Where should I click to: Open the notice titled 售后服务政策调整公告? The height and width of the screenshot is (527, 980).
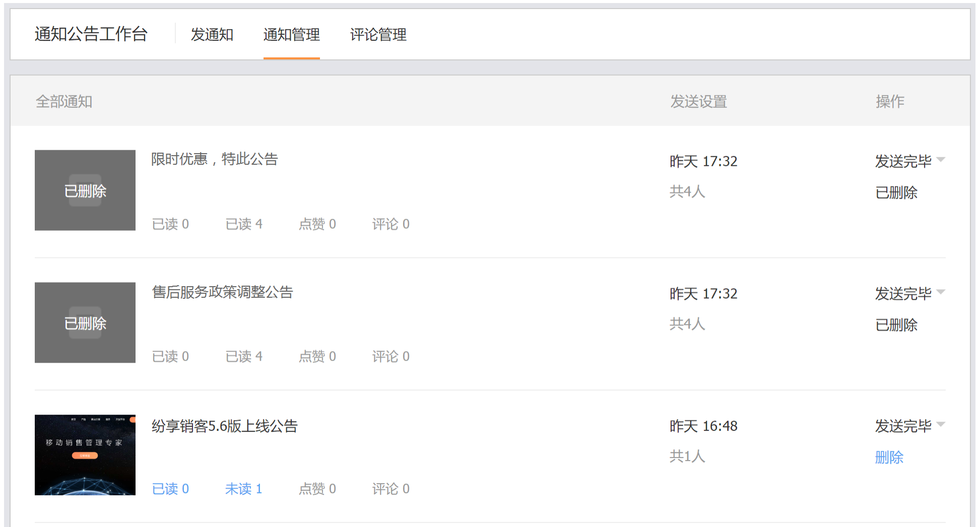222,292
